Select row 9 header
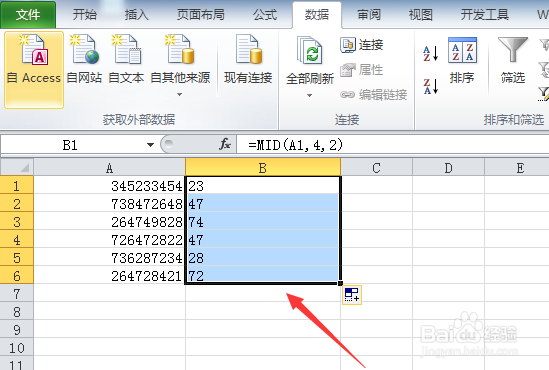 [x=17, y=329]
